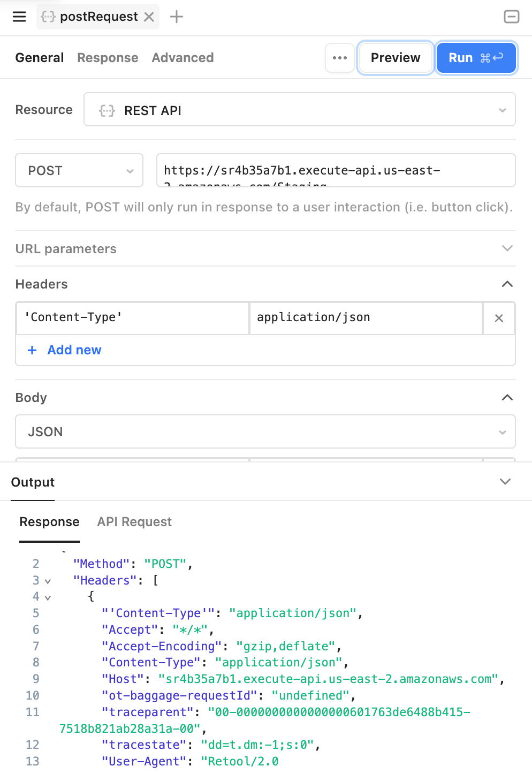
Task: Click the "ot-baggage-requestId" line
Action: click(x=229, y=696)
